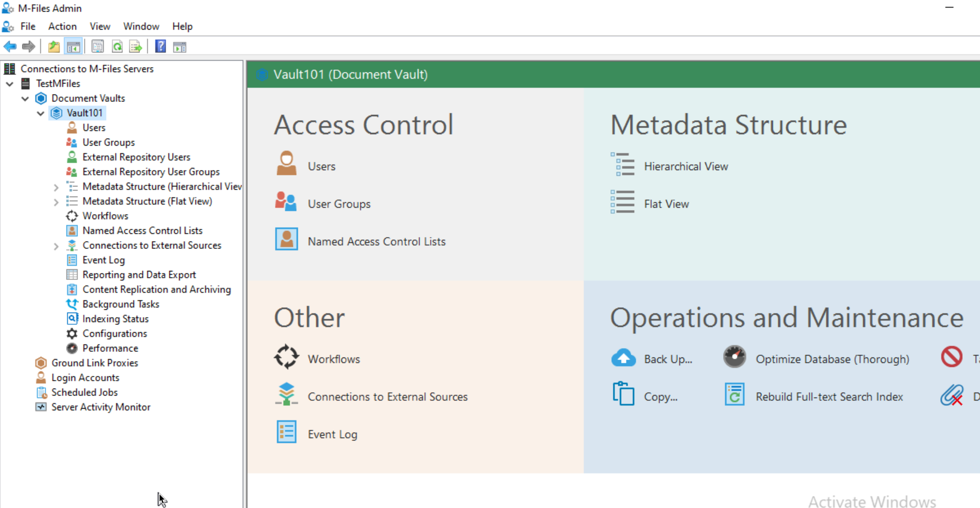Select Event Log in the left tree
This screenshot has width=980, height=508.
tap(104, 260)
